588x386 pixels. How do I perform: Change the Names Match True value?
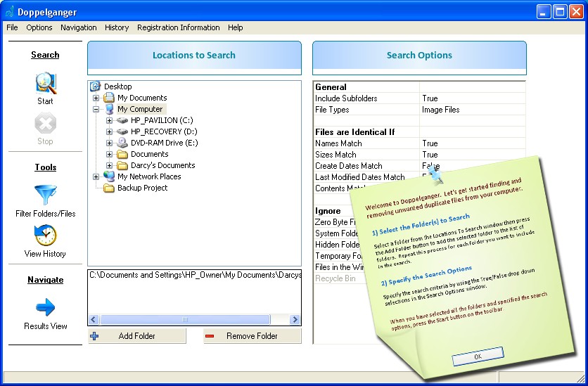coord(472,143)
